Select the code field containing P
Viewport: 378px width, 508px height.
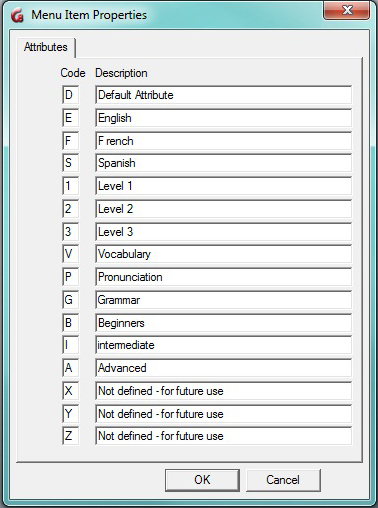pyautogui.click(x=71, y=277)
